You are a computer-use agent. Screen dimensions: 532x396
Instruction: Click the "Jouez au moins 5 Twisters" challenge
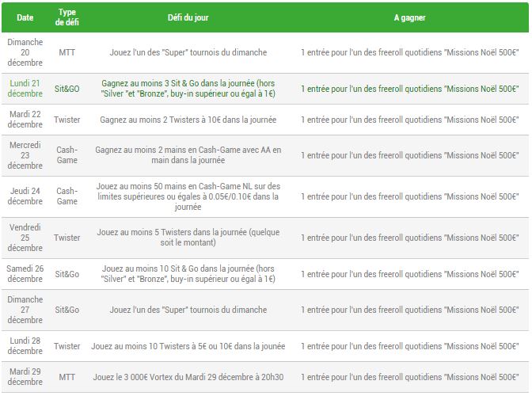[188, 238]
